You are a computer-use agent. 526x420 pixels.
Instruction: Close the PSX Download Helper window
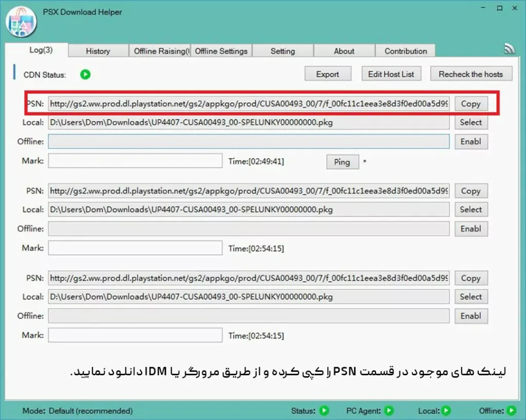point(515,8)
